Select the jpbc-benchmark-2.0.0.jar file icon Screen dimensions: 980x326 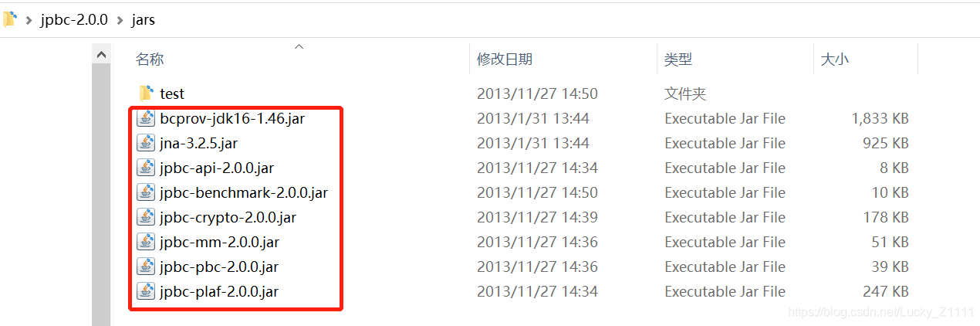(146, 192)
